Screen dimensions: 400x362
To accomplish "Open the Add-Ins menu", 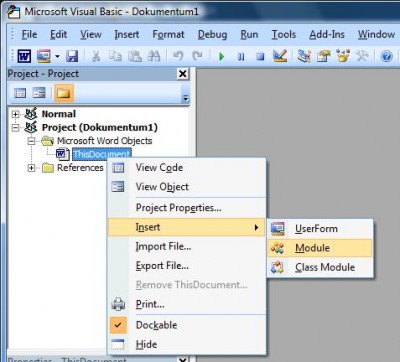I will (327, 34).
